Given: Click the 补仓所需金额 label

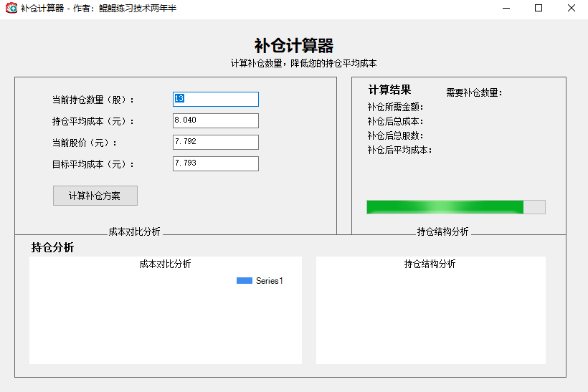Looking at the screenshot, I should (x=395, y=107).
